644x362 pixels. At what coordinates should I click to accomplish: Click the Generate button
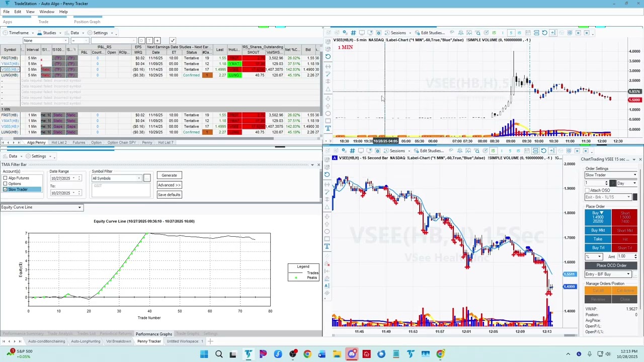tap(169, 175)
